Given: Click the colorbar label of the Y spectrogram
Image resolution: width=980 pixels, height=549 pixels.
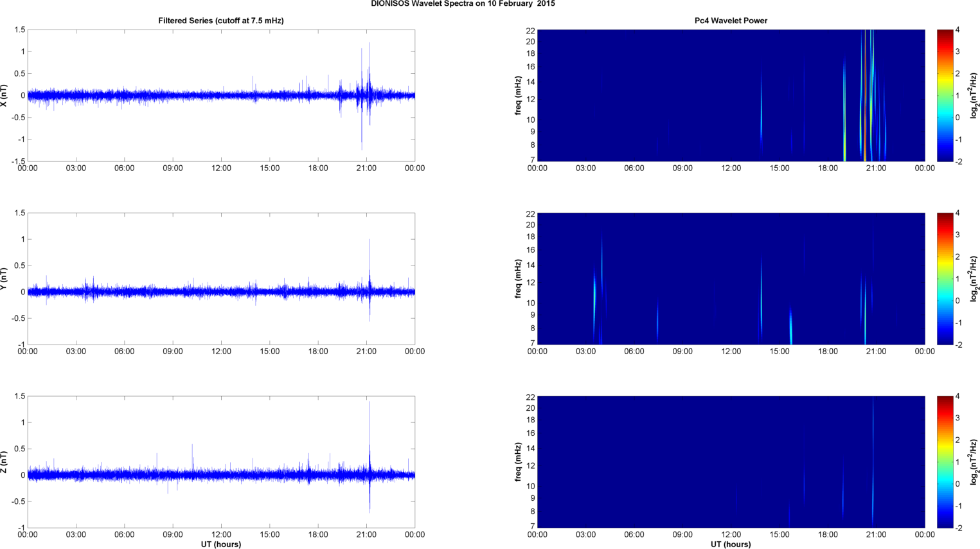Looking at the screenshot, I should coord(974,278).
